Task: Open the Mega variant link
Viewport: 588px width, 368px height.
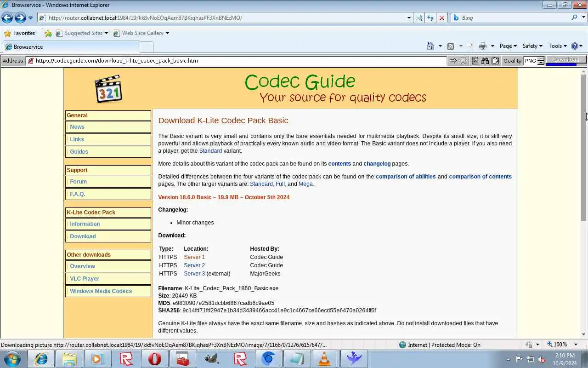Action: click(305, 184)
